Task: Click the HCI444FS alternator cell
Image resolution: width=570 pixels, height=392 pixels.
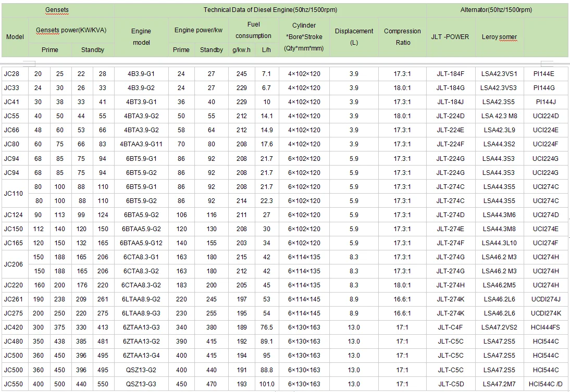Action: (x=546, y=327)
